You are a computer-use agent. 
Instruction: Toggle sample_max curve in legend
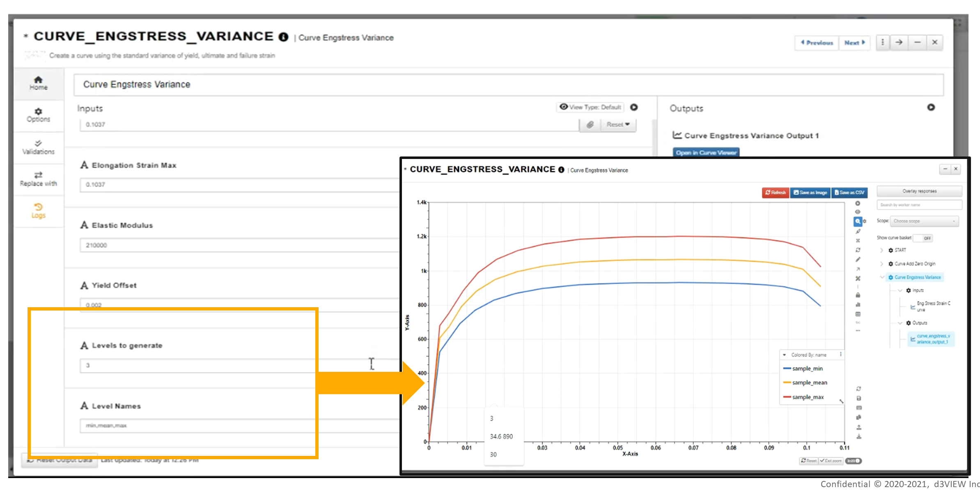click(x=803, y=397)
